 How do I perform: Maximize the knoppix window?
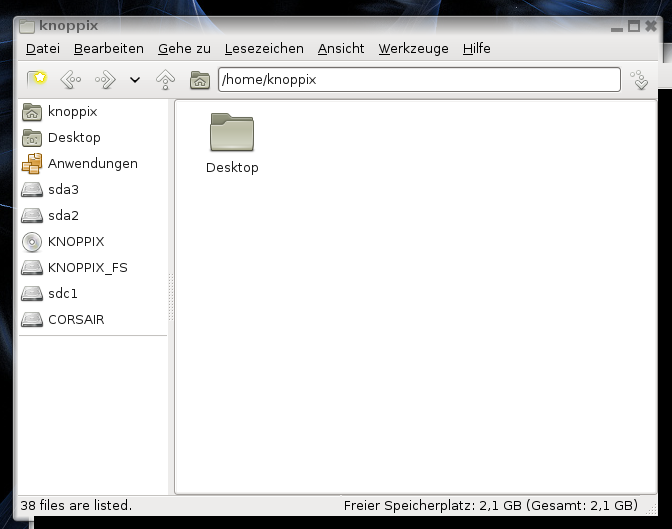(634, 27)
